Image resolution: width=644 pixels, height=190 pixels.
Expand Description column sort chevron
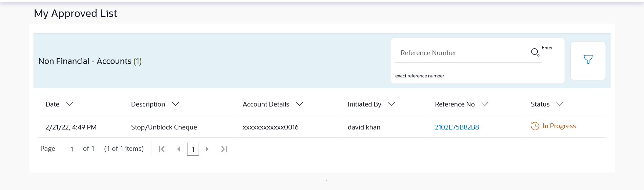[x=176, y=104]
